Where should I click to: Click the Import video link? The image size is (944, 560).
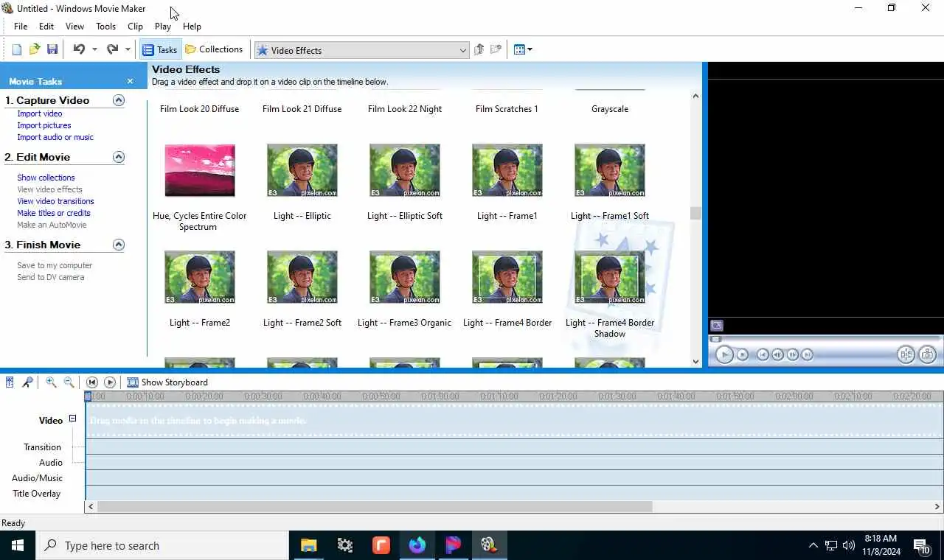point(40,113)
